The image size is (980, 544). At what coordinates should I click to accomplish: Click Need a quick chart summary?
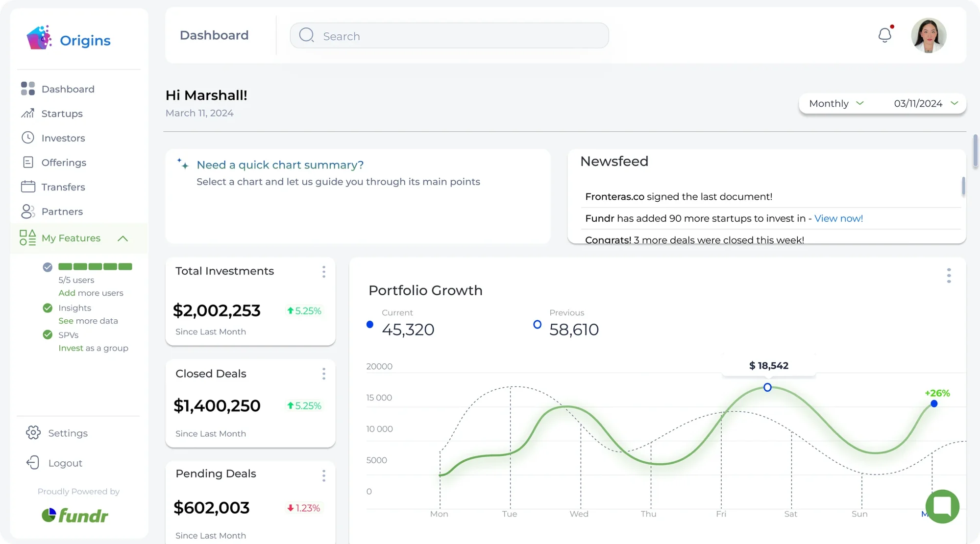click(x=280, y=165)
